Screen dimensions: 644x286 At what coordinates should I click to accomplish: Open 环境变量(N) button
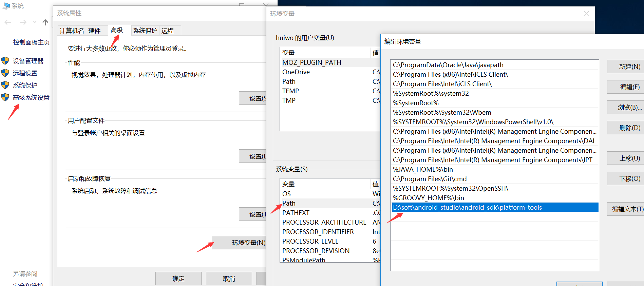(x=239, y=243)
